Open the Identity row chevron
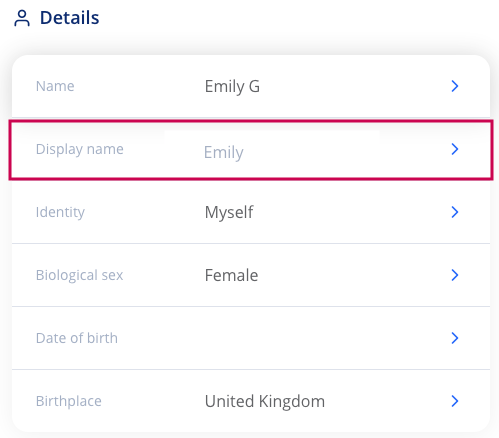 click(455, 212)
